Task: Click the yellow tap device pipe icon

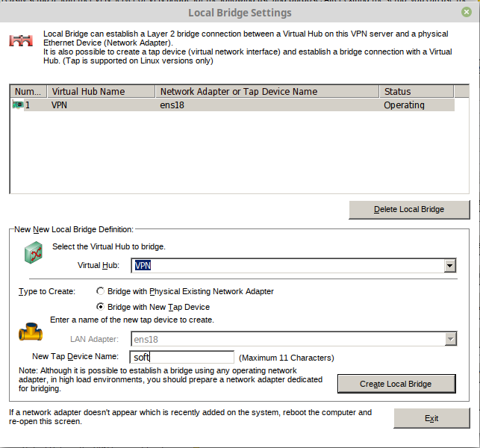Action: pyautogui.click(x=31, y=332)
